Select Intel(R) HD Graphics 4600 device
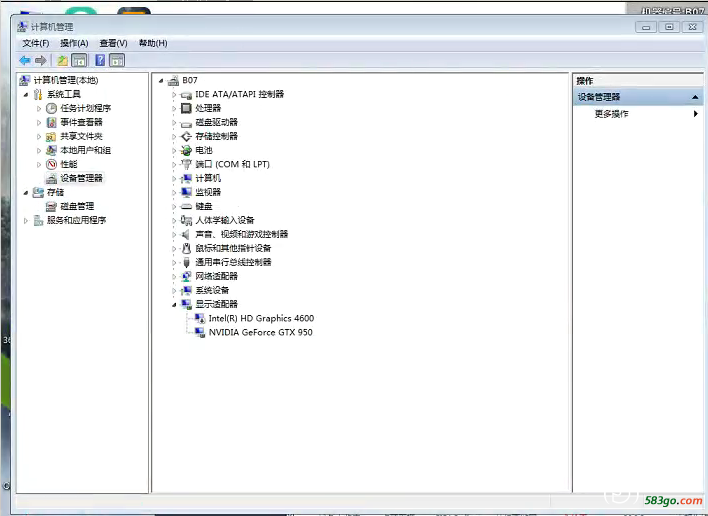 tap(260, 318)
